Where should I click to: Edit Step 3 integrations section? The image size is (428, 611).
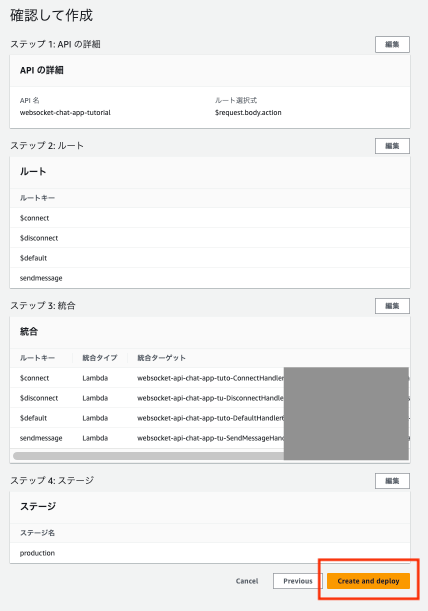point(392,306)
